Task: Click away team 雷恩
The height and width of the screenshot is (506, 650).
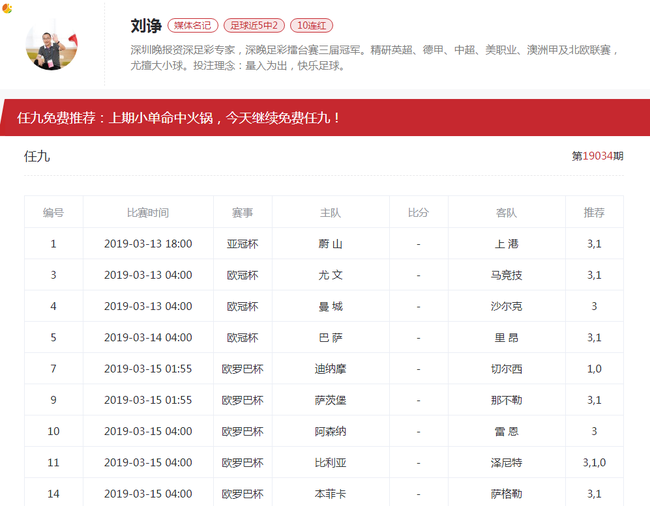Action: click(506, 431)
